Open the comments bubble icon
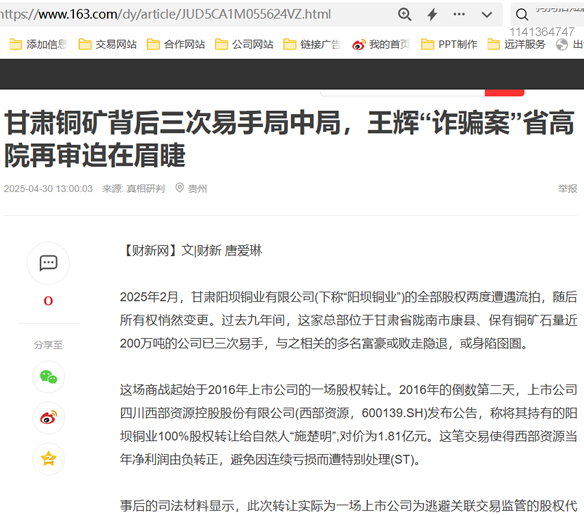The width and height of the screenshot is (584, 515). tap(48, 263)
